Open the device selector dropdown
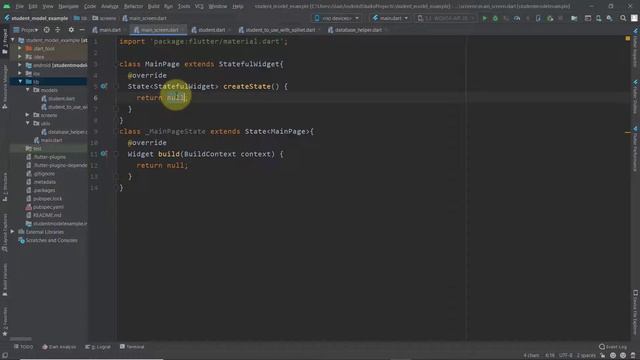The width and height of the screenshot is (640, 360). tap(337, 18)
